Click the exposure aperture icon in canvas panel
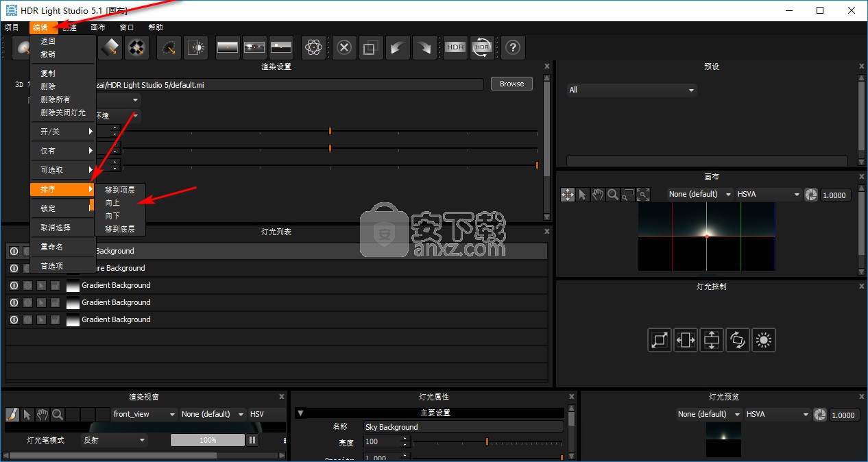Screen dimensions: 868x462 pos(811,195)
